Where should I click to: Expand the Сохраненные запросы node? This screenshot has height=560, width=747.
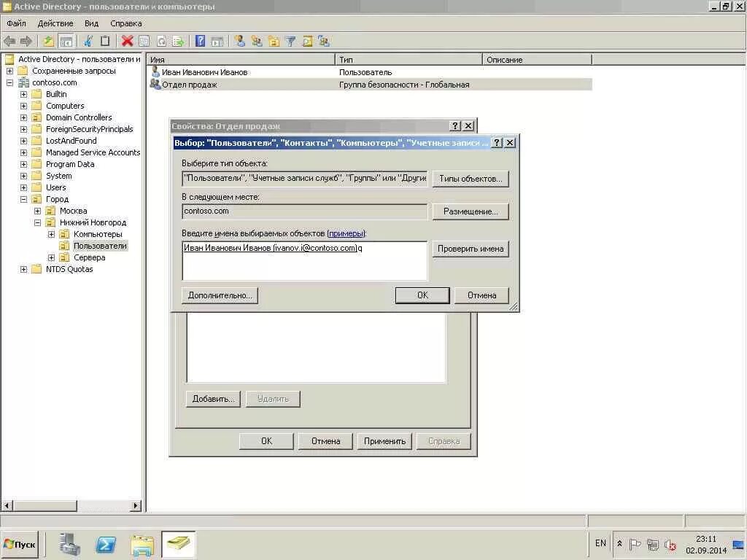[x=9, y=71]
